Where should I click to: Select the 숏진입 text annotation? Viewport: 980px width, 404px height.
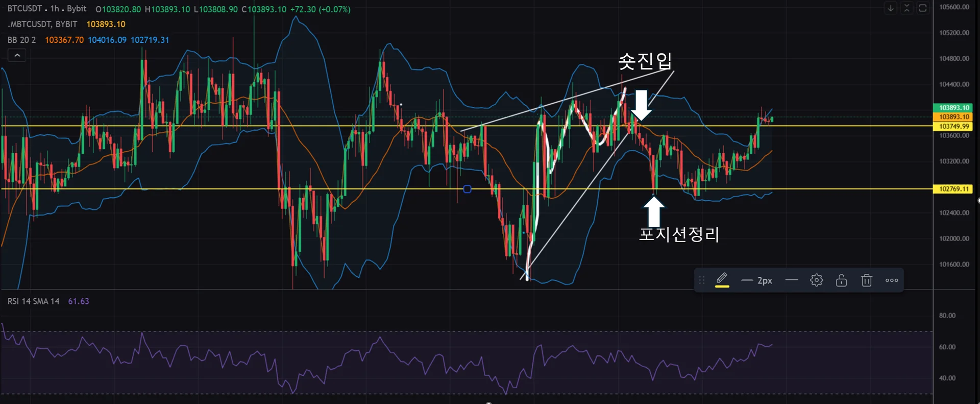coord(645,61)
